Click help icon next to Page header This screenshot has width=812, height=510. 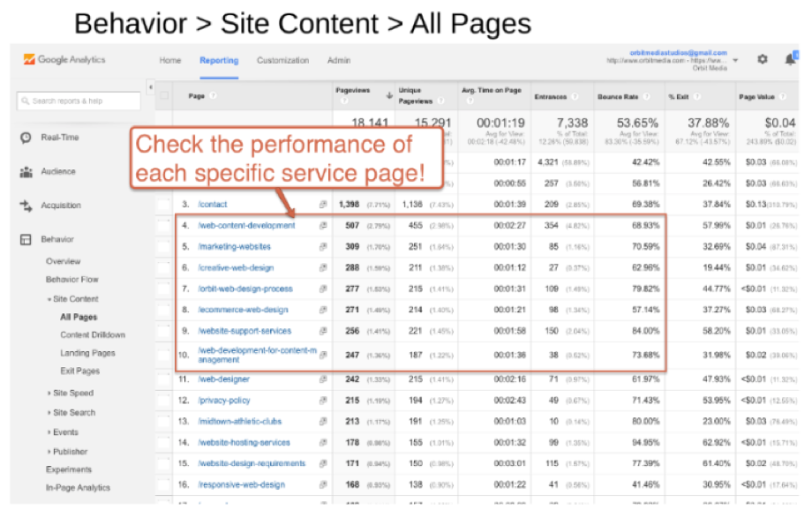(x=213, y=96)
